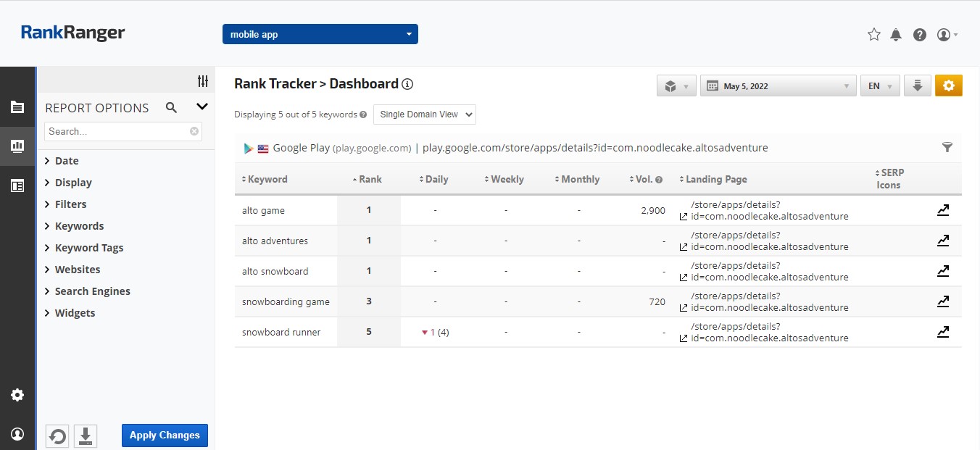Image resolution: width=980 pixels, height=450 pixels.
Task: Open notifications bell icon
Action: click(896, 34)
